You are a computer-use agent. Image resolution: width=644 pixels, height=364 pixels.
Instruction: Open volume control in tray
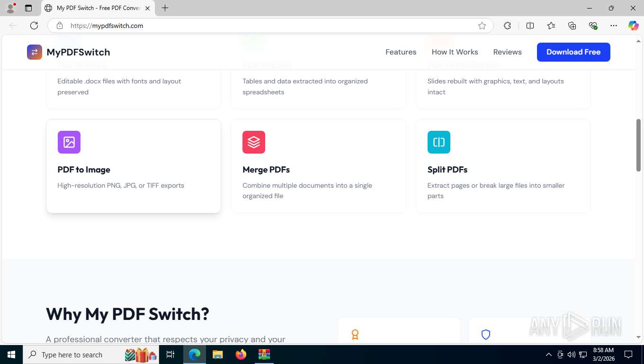point(572,355)
